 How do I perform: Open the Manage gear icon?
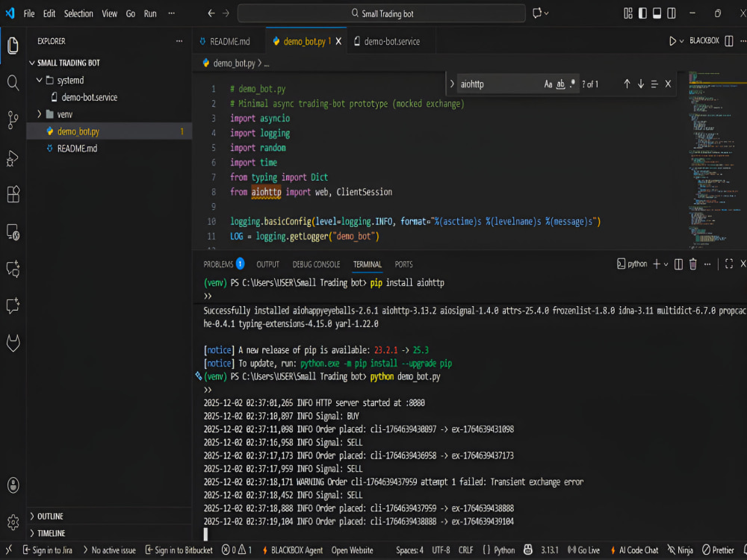coord(13,523)
